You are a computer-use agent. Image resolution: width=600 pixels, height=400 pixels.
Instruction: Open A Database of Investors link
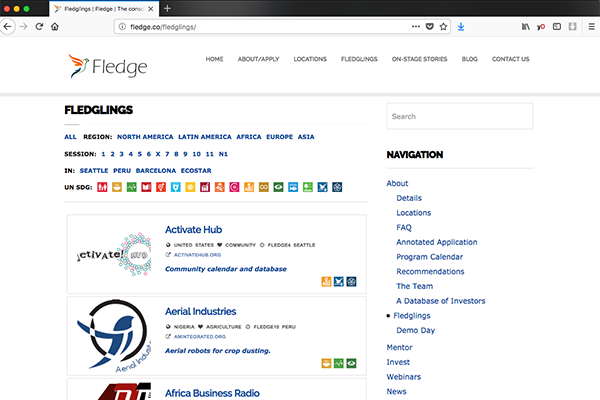(440, 301)
